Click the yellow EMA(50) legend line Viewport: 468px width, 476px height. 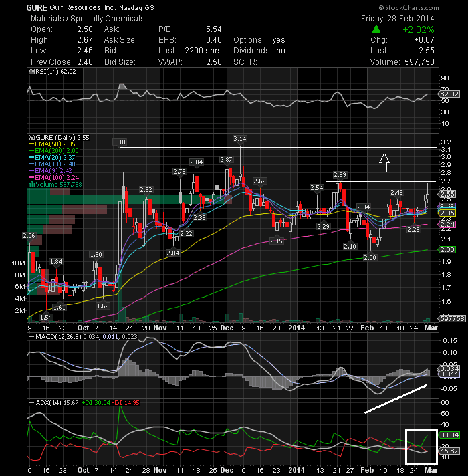31,144
